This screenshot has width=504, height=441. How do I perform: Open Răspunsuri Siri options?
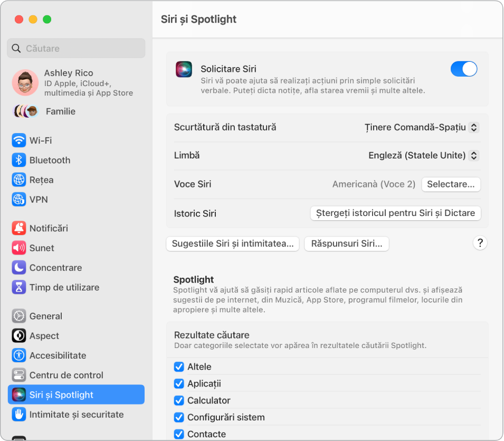(x=346, y=243)
